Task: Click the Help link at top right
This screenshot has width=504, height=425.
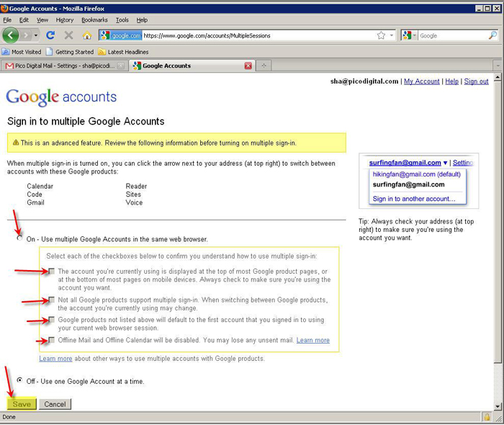Action: point(451,81)
